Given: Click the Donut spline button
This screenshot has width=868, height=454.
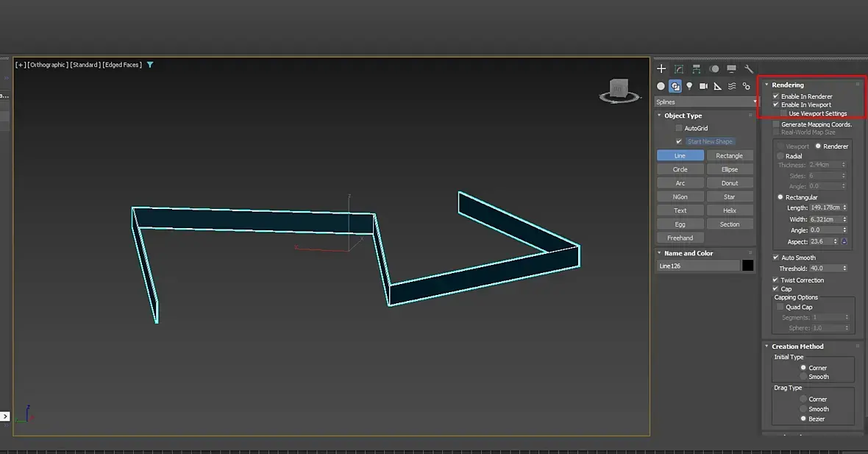Looking at the screenshot, I should [x=730, y=182].
